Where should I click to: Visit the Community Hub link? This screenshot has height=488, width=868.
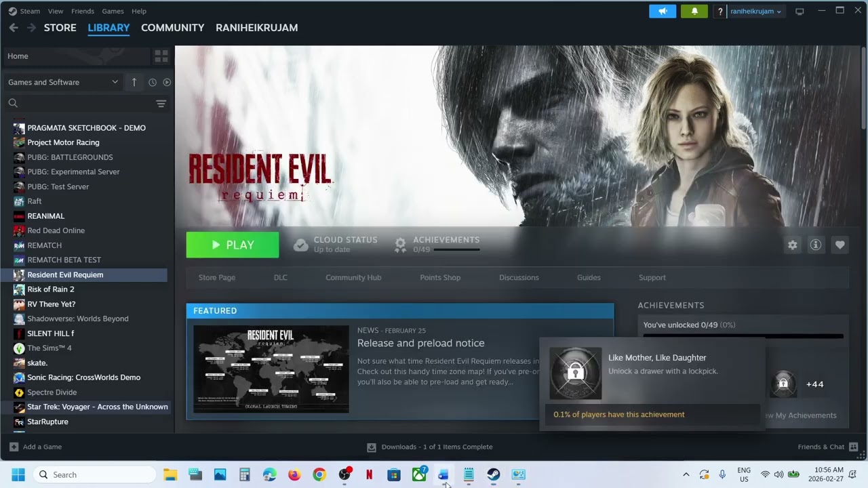[x=353, y=278]
